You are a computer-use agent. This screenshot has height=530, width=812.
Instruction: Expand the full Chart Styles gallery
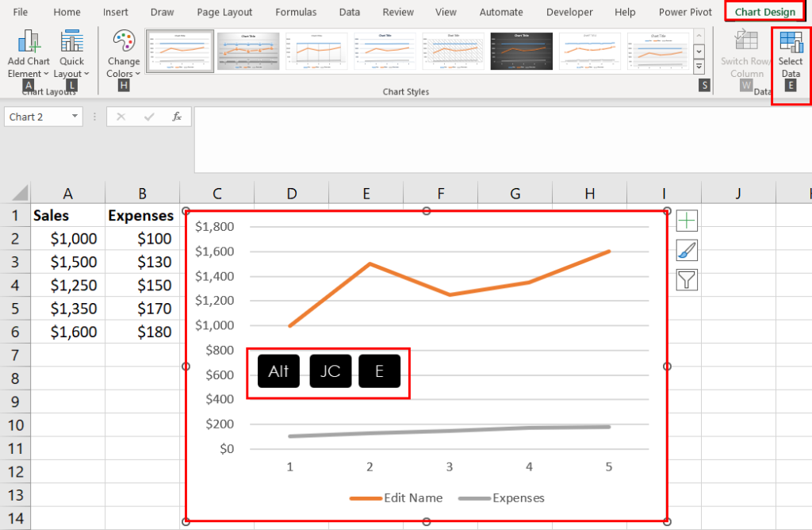(699, 67)
